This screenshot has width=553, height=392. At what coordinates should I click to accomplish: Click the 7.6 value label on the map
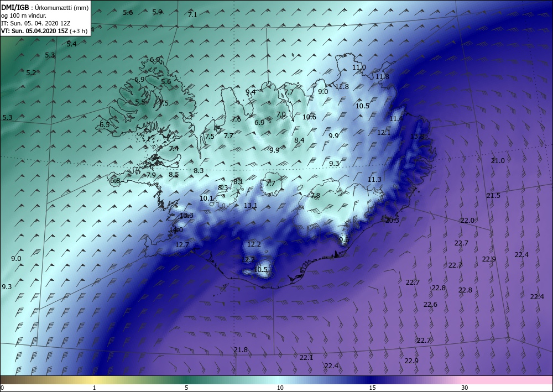click(236, 119)
